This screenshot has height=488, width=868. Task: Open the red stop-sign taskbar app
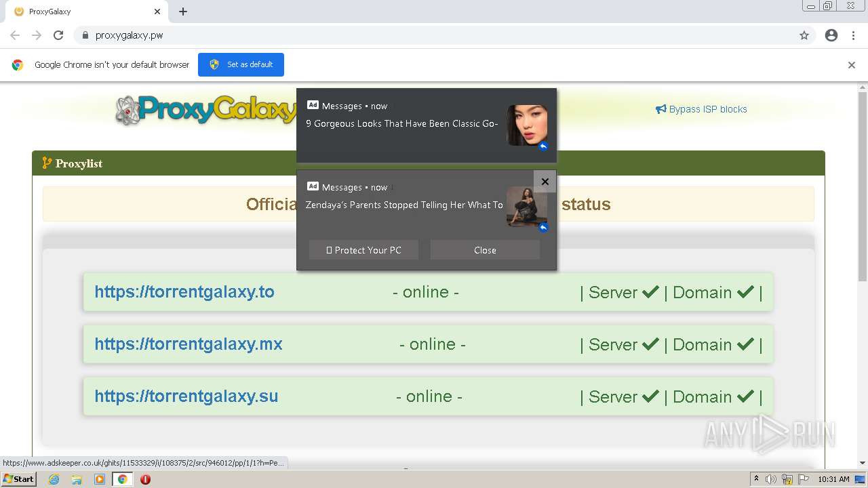coord(145,479)
